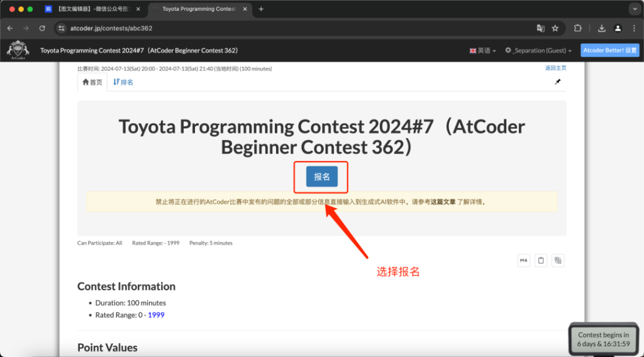Switch to the 图文编辑器 browser tab
The height and width of the screenshot is (357, 644).
click(92, 9)
